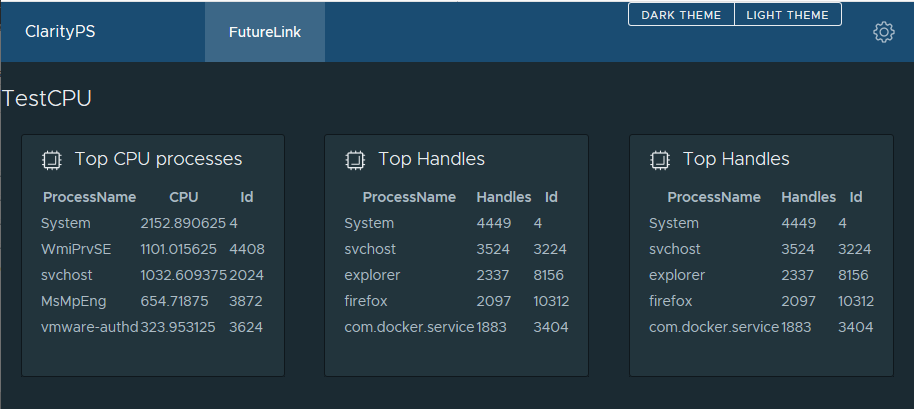Click process Id 4408
The width and height of the screenshot is (914, 409).
pyautogui.click(x=247, y=249)
